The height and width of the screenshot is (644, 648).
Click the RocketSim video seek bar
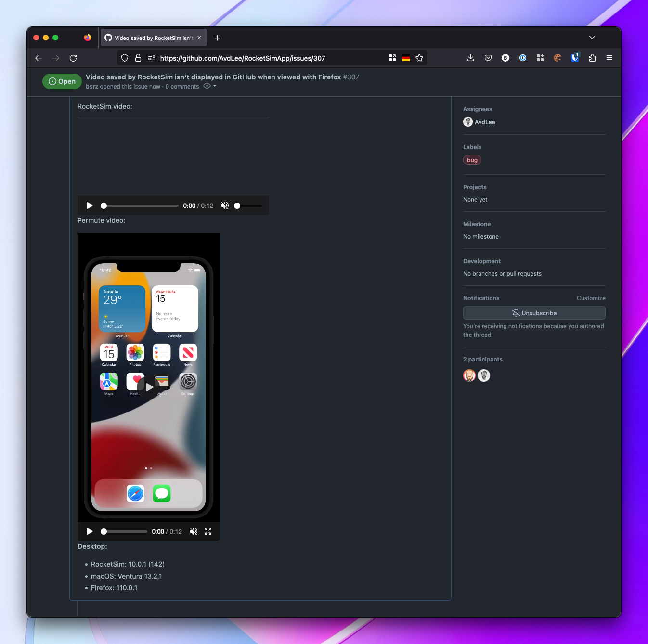[140, 206]
